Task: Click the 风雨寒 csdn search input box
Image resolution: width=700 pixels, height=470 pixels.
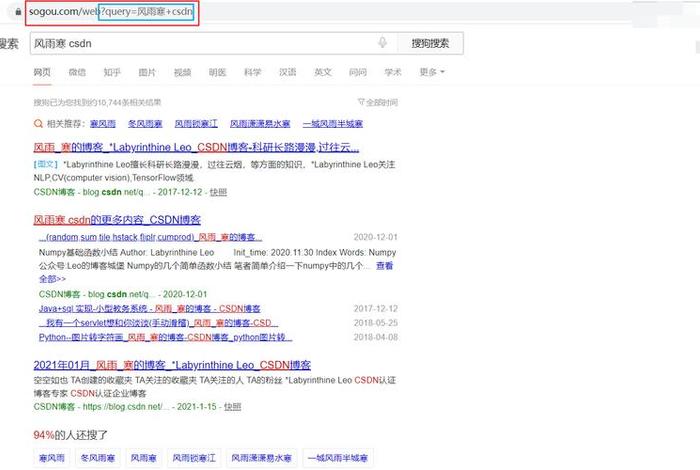Action: pyautogui.click(x=200, y=44)
